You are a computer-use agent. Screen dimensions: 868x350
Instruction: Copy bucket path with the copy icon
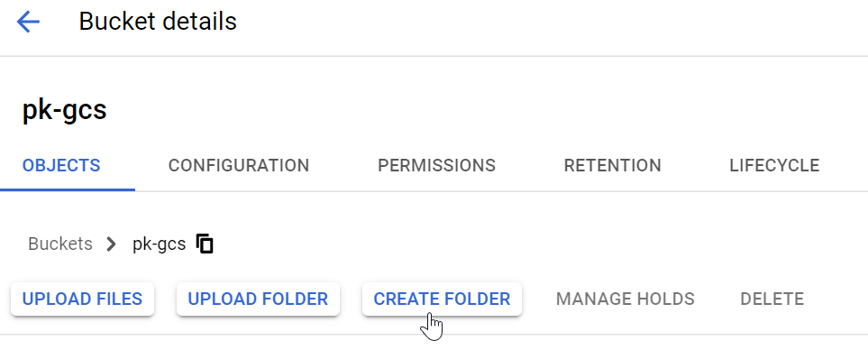pyautogui.click(x=205, y=244)
